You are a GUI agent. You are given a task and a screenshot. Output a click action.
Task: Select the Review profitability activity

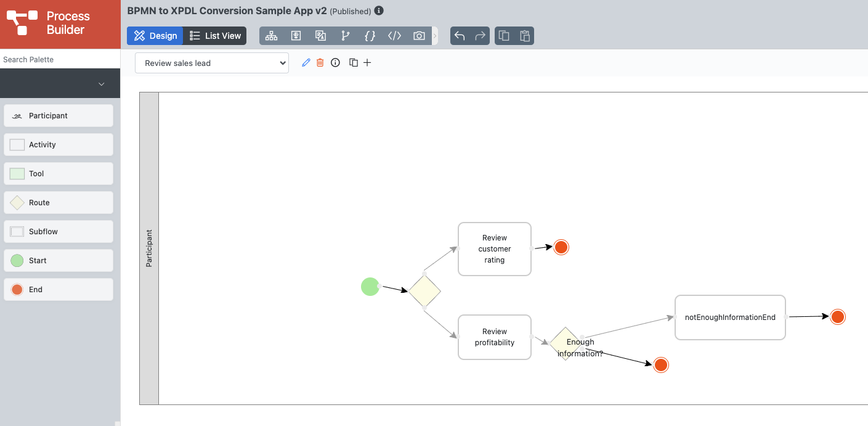pyautogui.click(x=495, y=337)
